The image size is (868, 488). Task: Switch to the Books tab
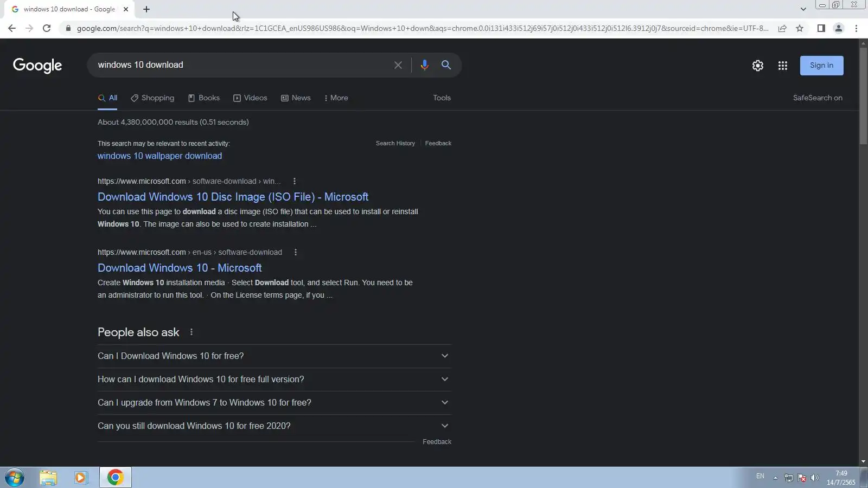coord(204,98)
